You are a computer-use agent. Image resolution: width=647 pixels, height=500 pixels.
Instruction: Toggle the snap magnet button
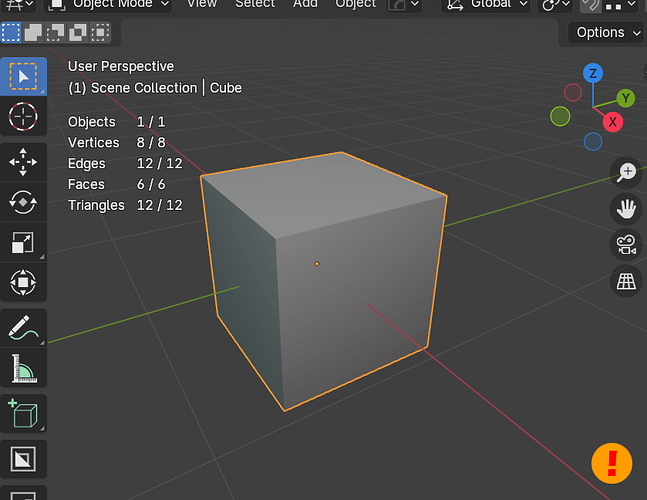coord(590,5)
